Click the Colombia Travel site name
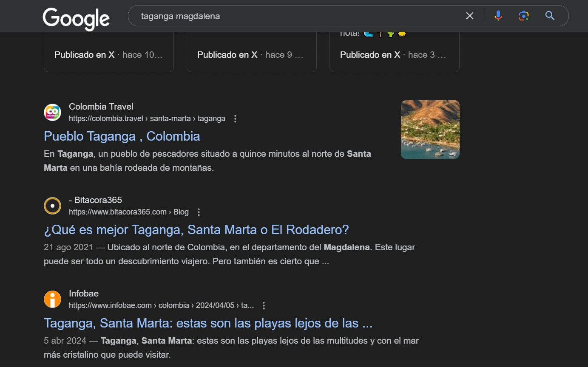The image size is (588, 367). point(101,107)
